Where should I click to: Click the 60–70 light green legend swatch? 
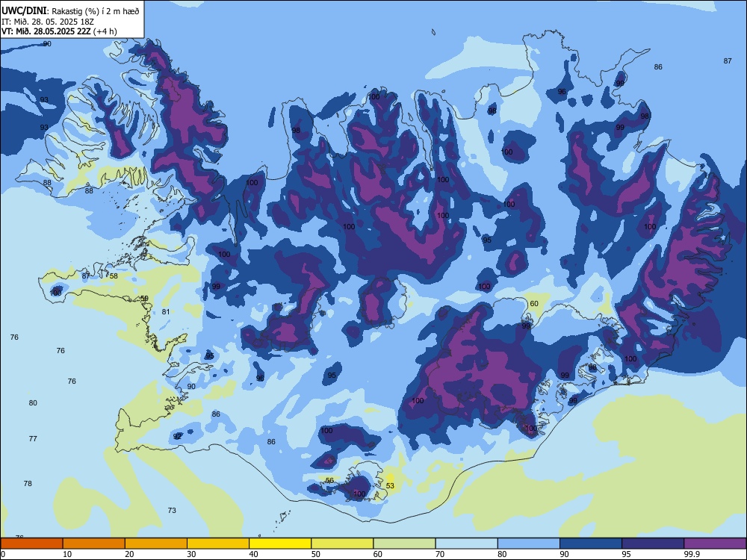pyautogui.click(x=404, y=544)
